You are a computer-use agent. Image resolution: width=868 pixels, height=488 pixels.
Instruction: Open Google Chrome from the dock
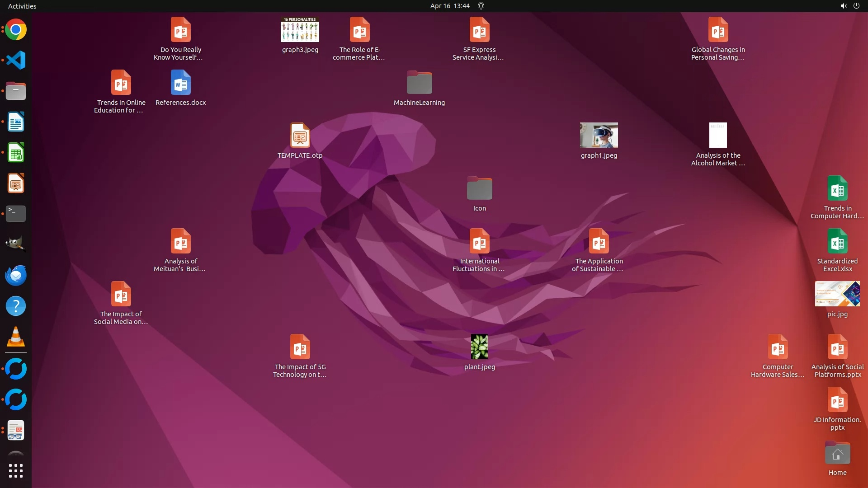coord(16,30)
